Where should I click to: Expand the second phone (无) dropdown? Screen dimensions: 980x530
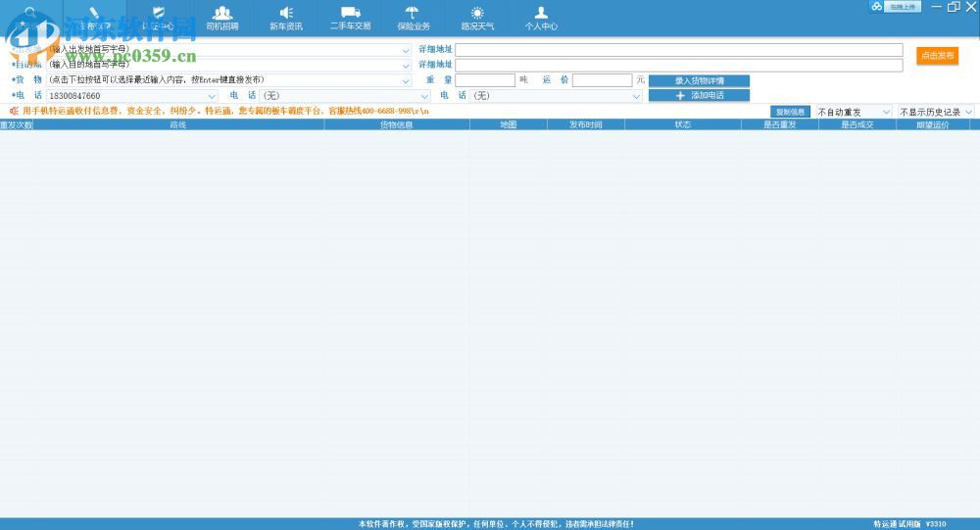[x=424, y=96]
